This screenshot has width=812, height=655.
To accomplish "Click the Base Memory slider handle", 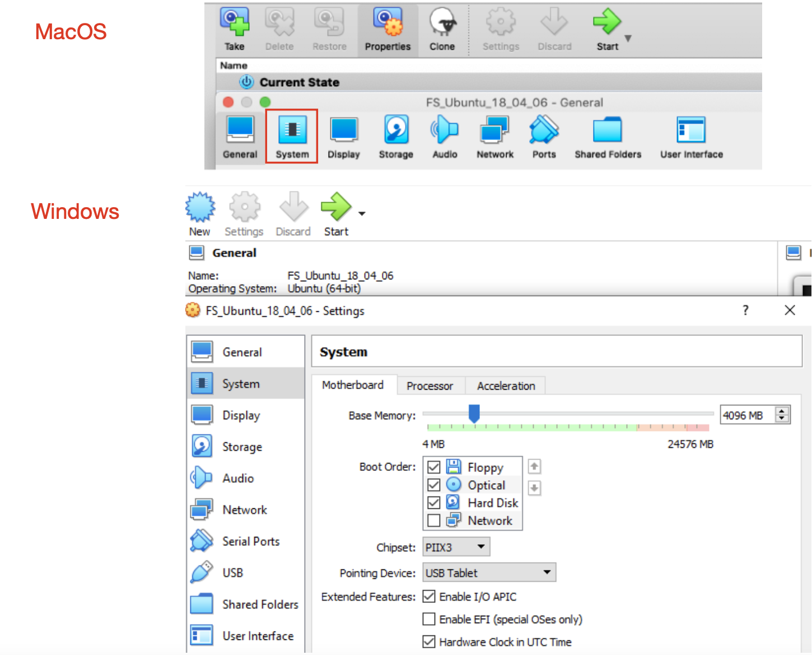I will point(474,414).
